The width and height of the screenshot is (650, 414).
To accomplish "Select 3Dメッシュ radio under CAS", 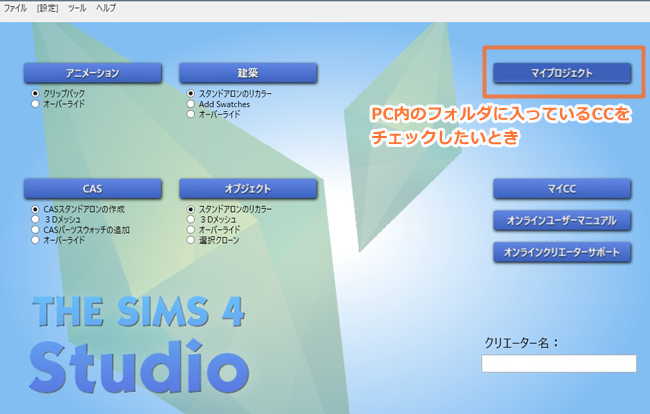I will point(35,219).
